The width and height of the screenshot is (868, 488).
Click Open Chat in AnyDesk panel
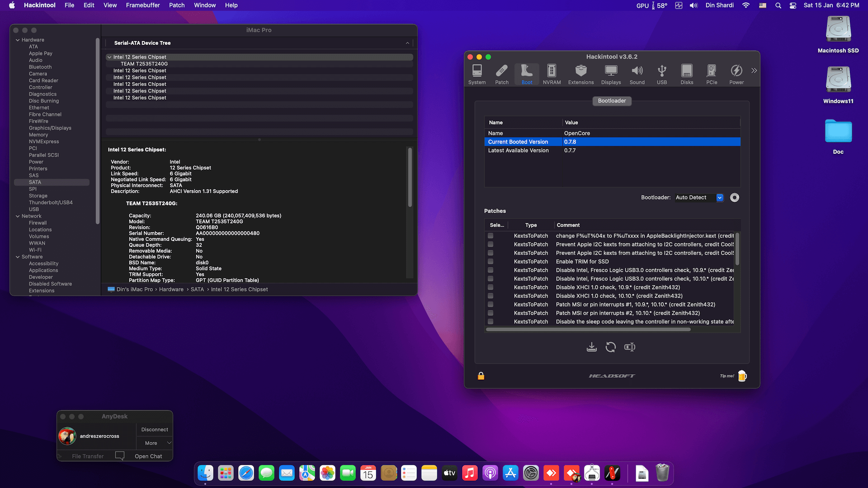pyautogui.click(x=148, y=456)
